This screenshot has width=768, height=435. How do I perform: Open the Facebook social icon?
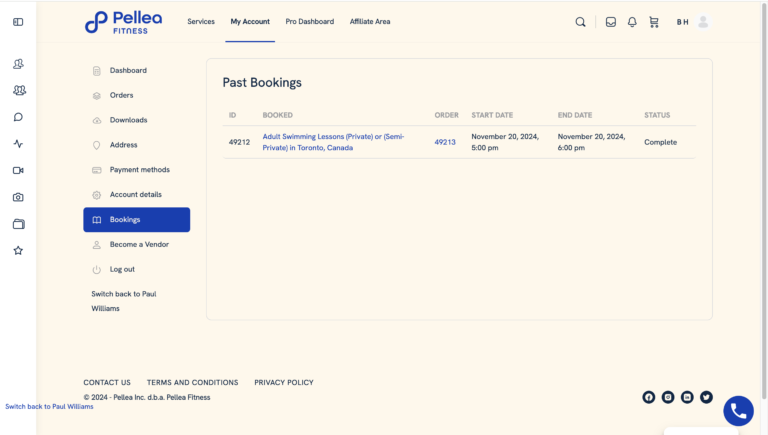click(648, 397)
